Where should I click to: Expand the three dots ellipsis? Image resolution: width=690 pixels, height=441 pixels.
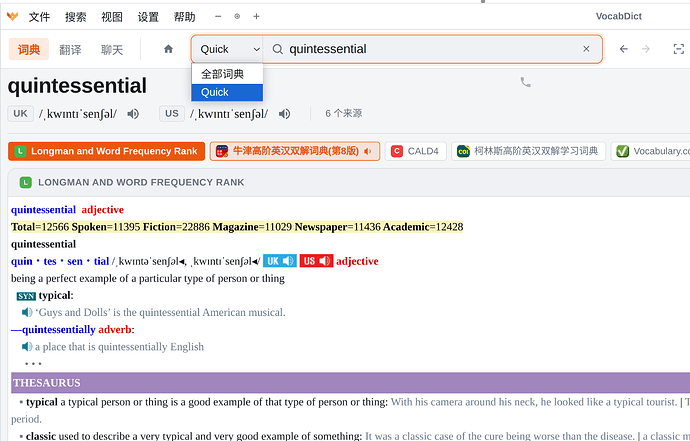(33, 364)
